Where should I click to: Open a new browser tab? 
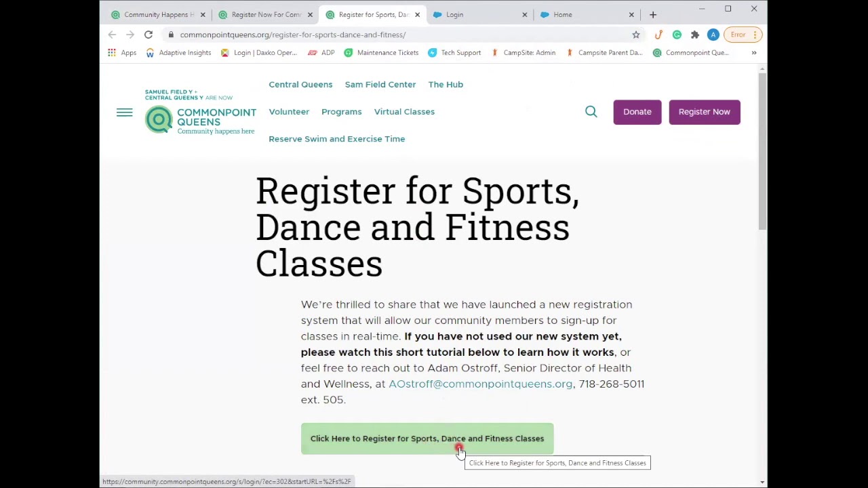click(653, 14)
